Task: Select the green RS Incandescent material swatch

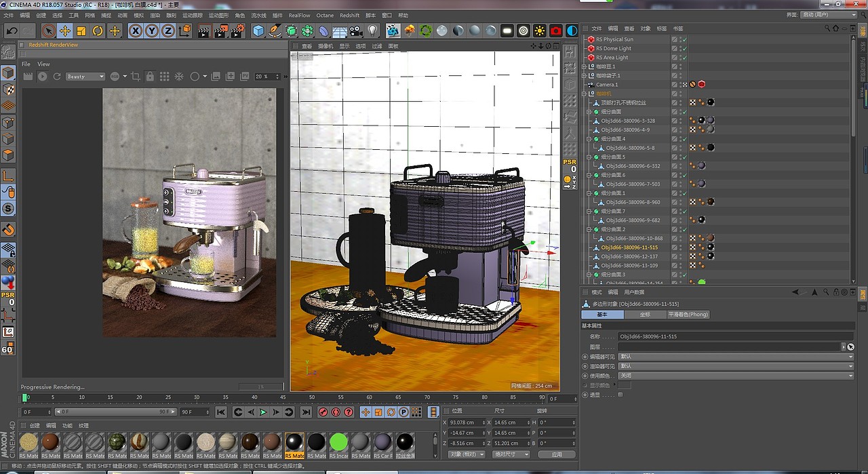Action: coord(338,443)
